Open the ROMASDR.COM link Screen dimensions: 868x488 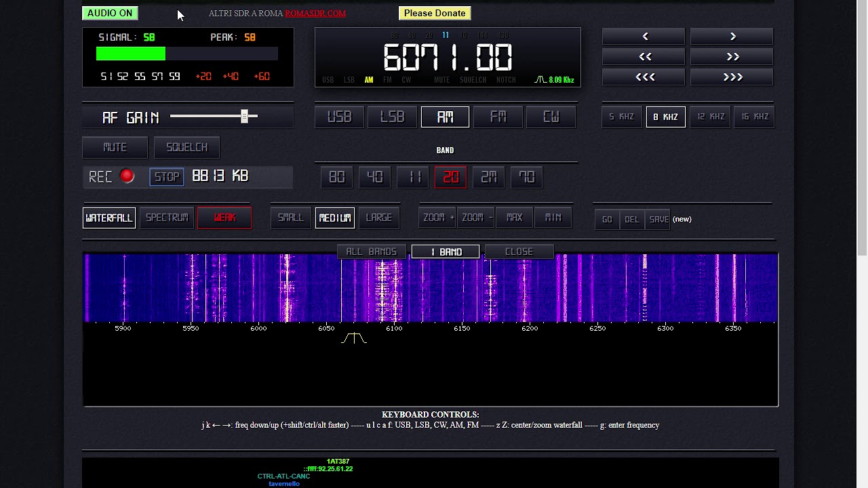(315, 13)
